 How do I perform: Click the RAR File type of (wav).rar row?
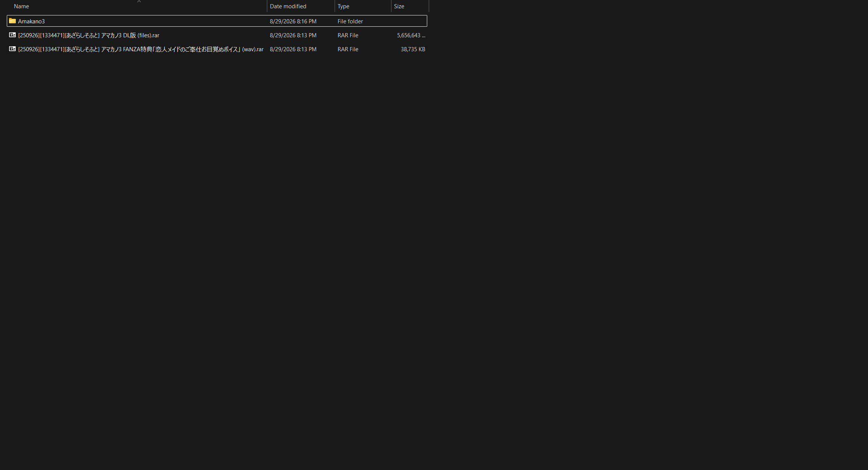(x=348, y=49)
